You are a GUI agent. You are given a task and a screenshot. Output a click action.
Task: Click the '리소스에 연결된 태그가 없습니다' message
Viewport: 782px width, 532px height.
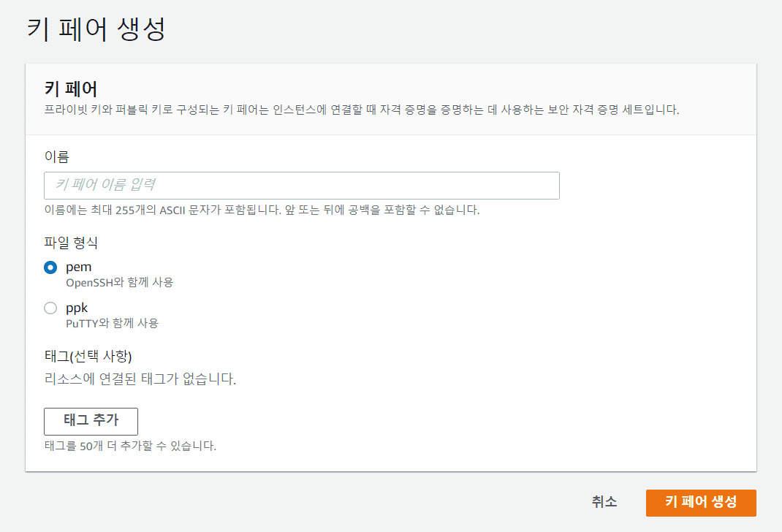(x=140, y=379)
